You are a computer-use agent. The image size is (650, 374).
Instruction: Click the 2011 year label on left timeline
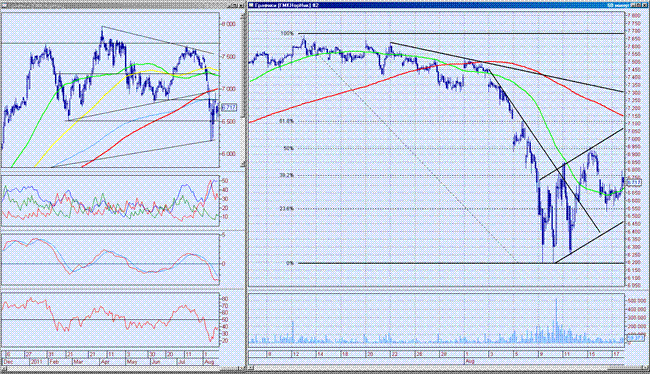click(36, 362)
